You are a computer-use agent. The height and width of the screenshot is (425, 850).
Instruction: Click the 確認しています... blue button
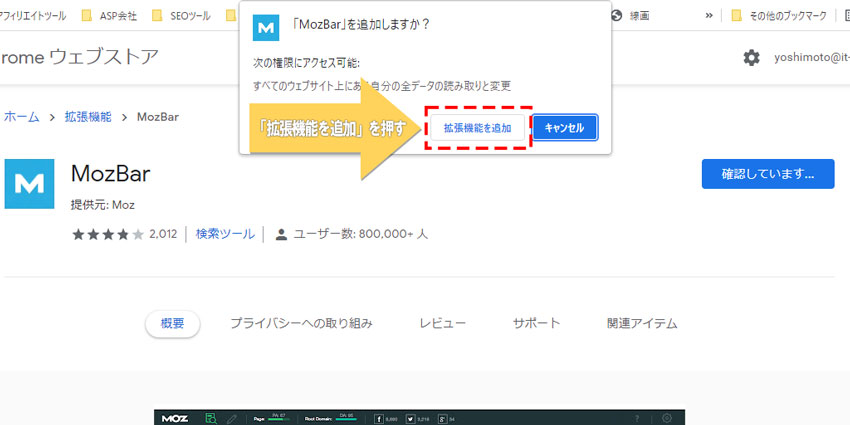[768, 174]
